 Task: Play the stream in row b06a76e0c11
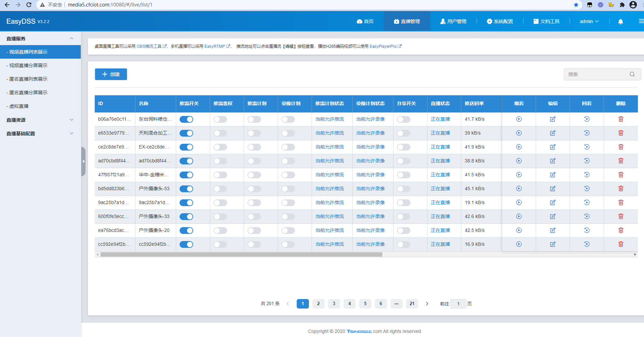click(519, 119)
